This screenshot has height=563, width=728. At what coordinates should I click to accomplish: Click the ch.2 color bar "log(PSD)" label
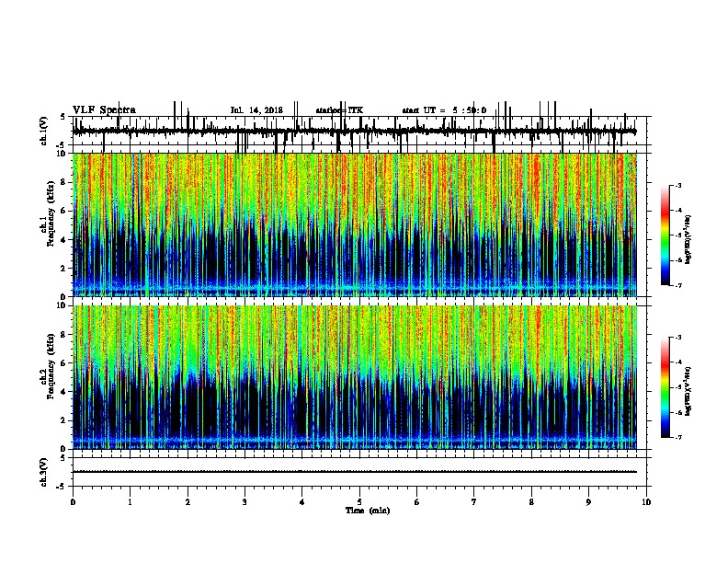click(x=688, y=392)
